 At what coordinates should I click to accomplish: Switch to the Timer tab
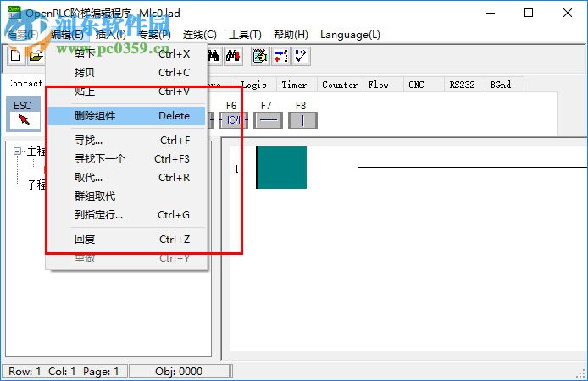[297, 85]
